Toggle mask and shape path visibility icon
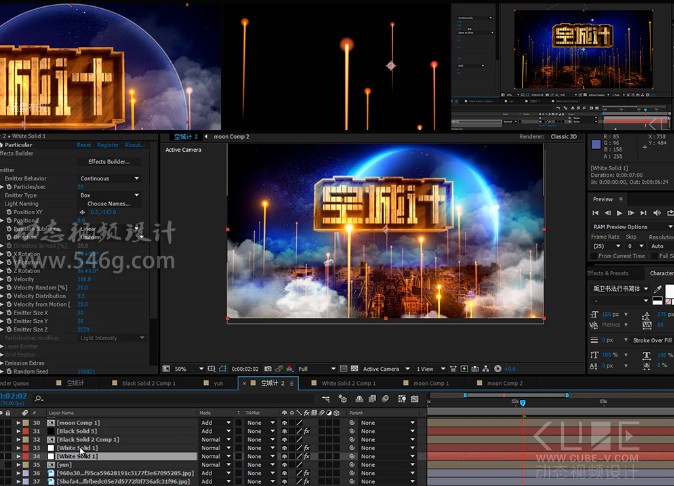 222,369
